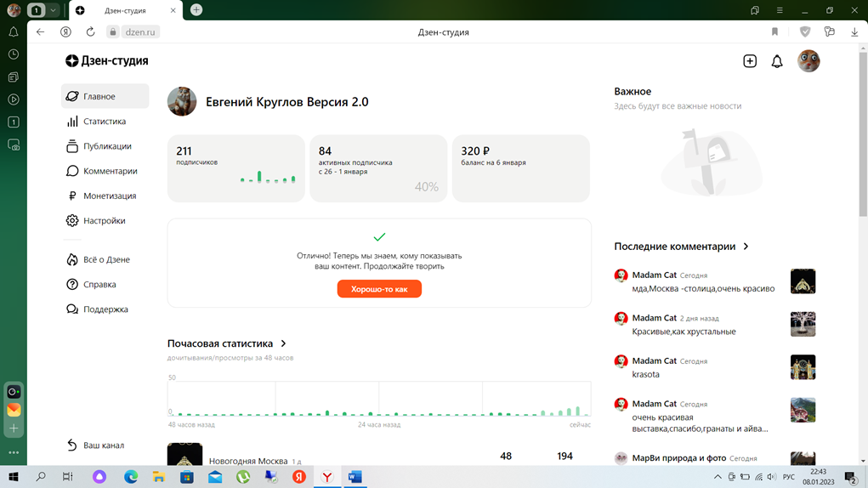Click the site lock security icon
The height and width of the screenshot is (488, 868).
click(x=112, y=32)
